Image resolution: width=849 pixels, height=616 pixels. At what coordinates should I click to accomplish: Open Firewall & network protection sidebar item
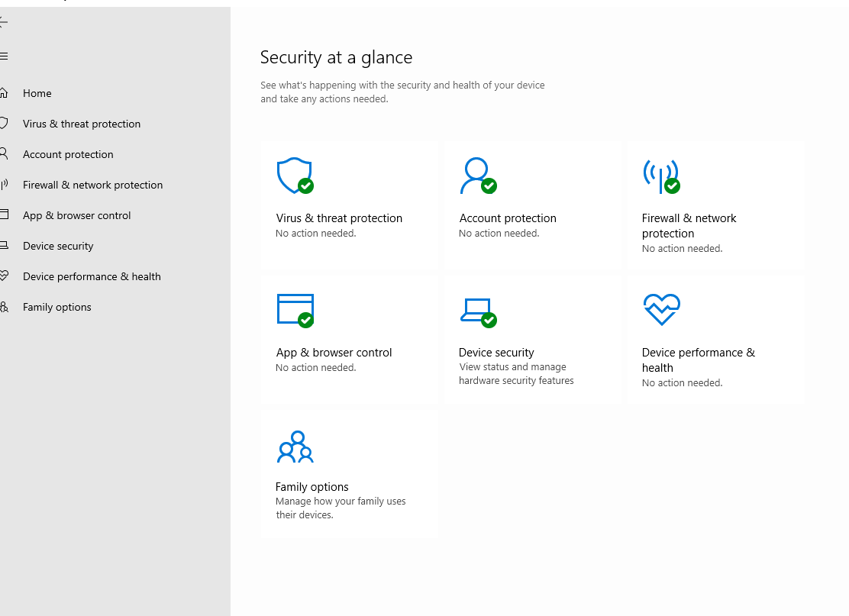(92, 185)
